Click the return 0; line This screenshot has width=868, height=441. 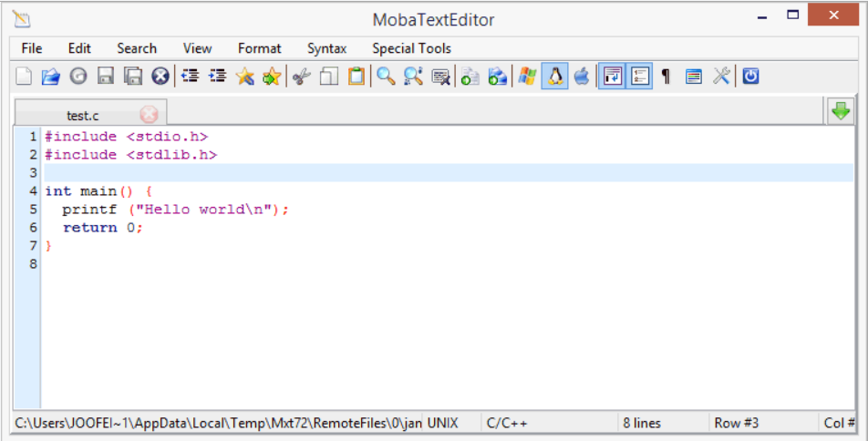pos(103,228)
